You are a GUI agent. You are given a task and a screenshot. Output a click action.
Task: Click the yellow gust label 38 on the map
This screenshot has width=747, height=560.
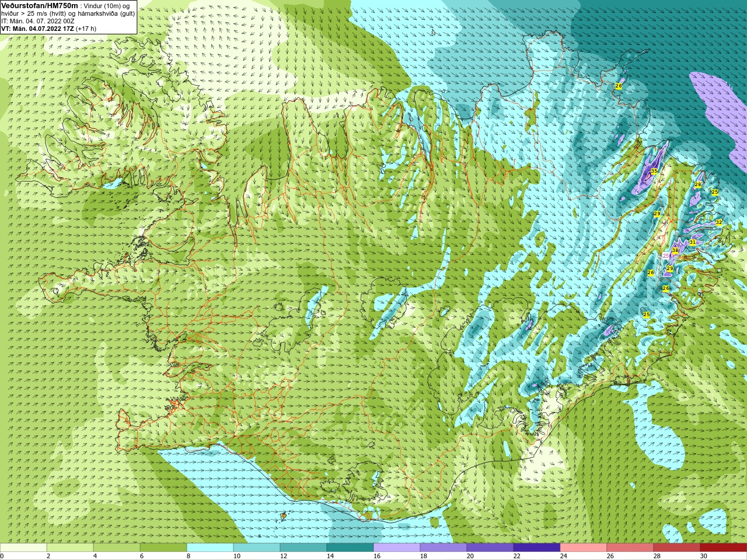675,250
